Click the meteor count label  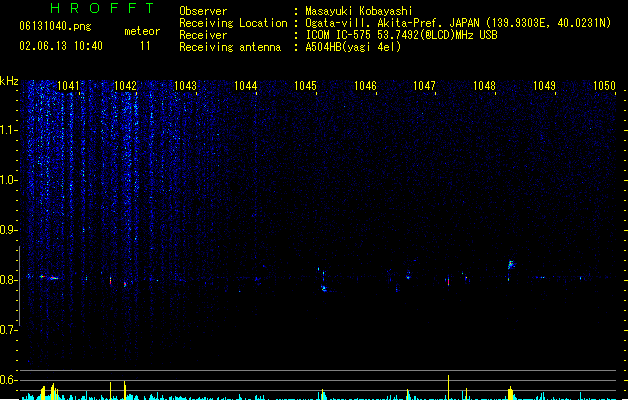pos(142,31)
